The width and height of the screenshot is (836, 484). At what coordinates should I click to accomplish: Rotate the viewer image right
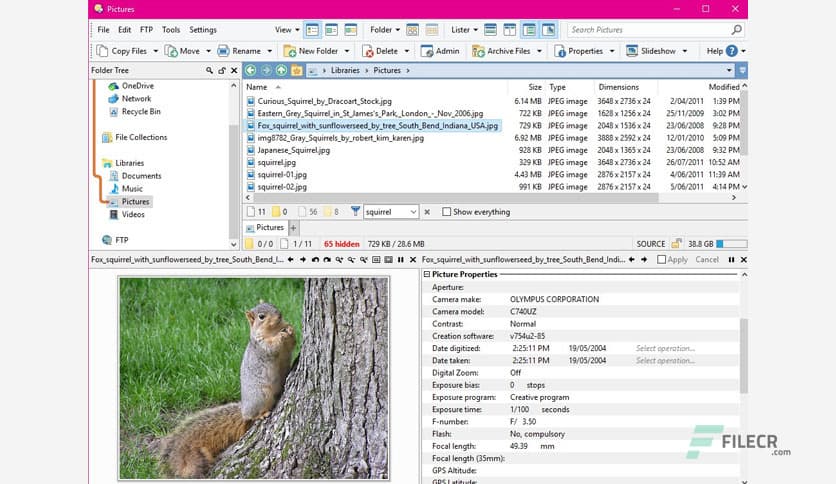327,260
